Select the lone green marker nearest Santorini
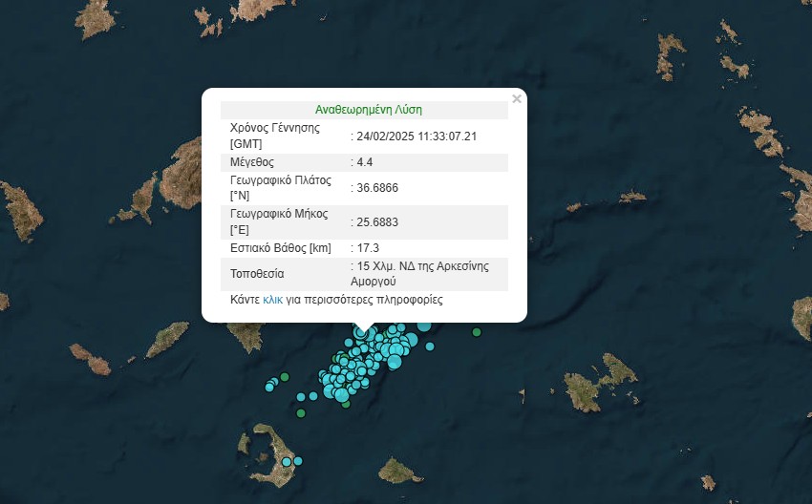Screen dimensions: 812x504 click(301, 413)
